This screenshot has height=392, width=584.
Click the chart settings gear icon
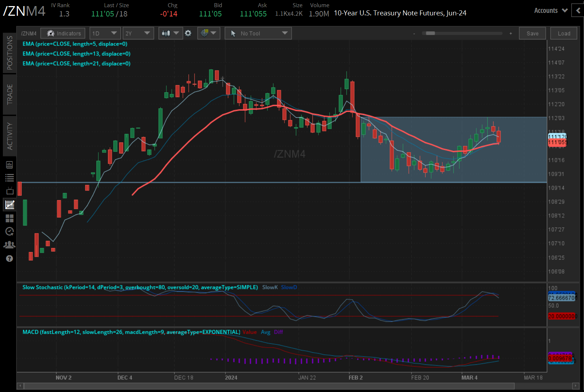pyautogui.click(x=188, y=33)
